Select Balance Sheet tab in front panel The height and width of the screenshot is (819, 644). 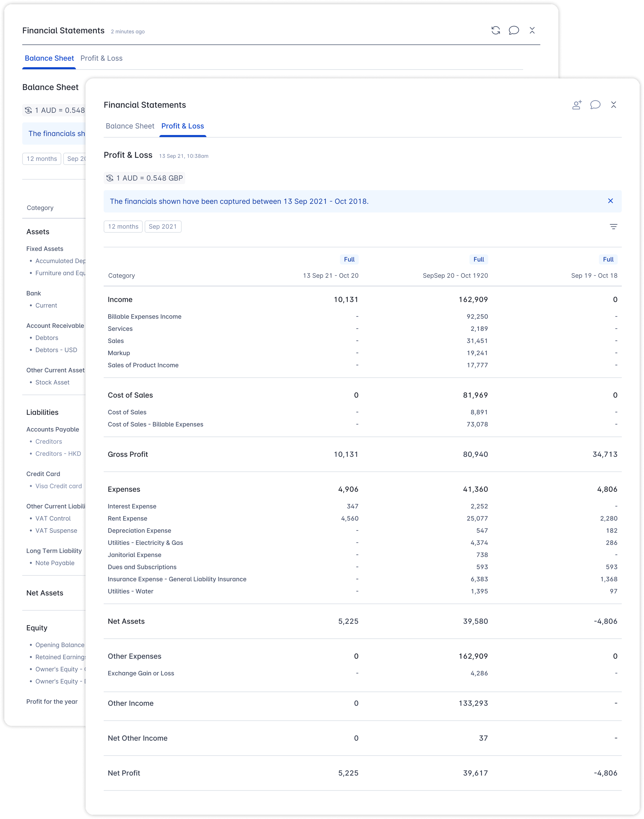click(x=130, y=126)
